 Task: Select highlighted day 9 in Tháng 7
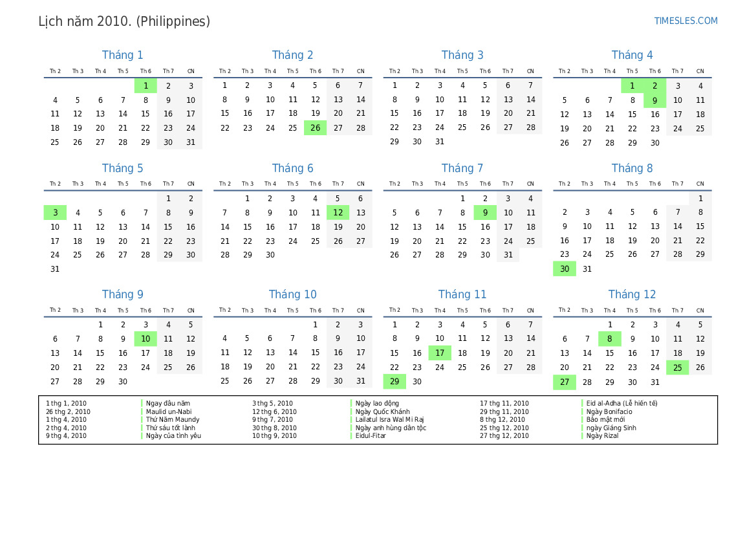click(485, 212)
